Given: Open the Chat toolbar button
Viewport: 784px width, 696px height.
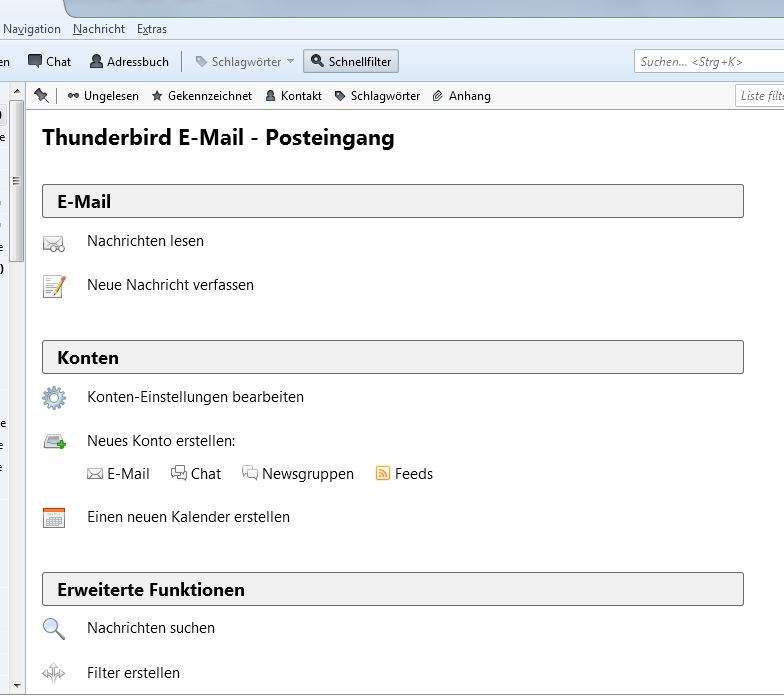Looking at the screenshot, I should [x=49, y=62].
